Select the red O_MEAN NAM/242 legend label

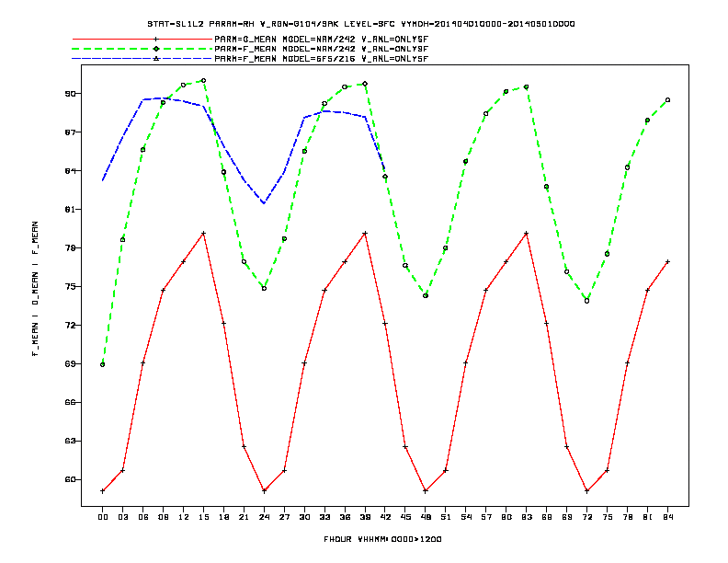322,39
